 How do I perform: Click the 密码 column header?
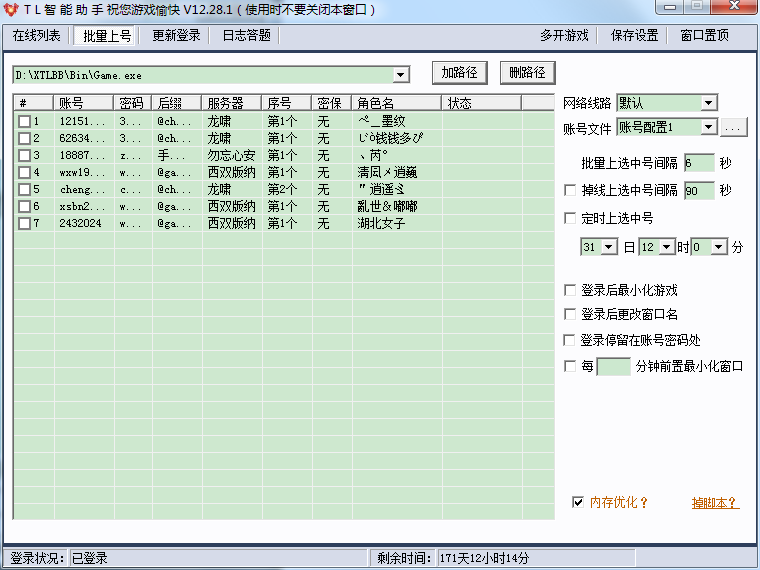132,103
